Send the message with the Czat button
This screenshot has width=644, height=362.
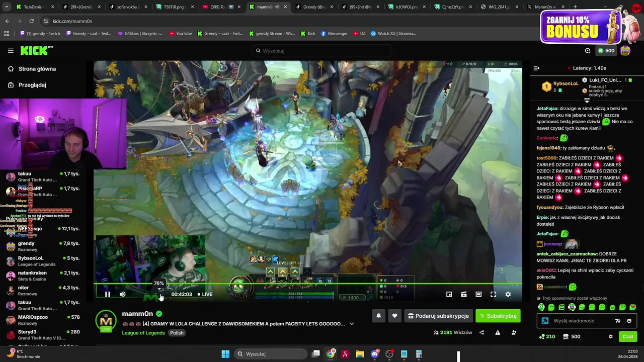click(x=628, y=336)
